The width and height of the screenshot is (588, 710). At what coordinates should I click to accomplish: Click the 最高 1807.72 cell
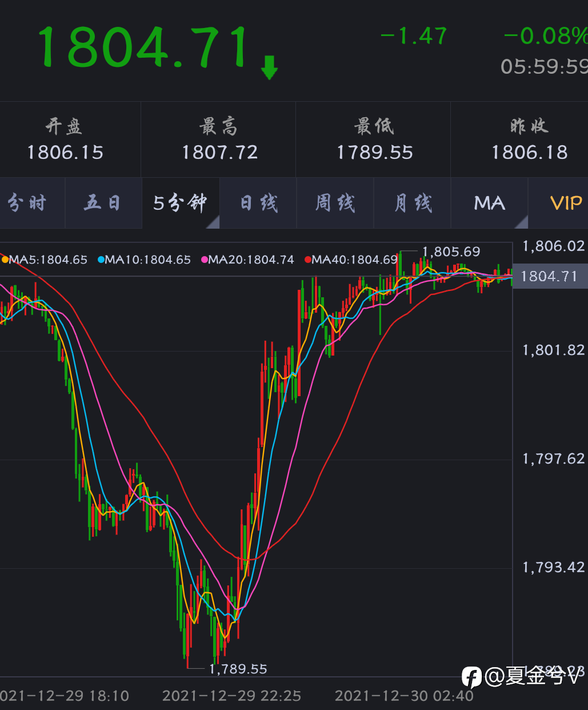[219, 139]
